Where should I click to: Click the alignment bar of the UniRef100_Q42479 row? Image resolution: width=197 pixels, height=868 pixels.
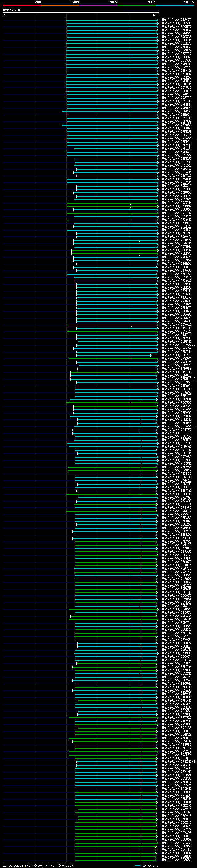click(x=112, y=20)
